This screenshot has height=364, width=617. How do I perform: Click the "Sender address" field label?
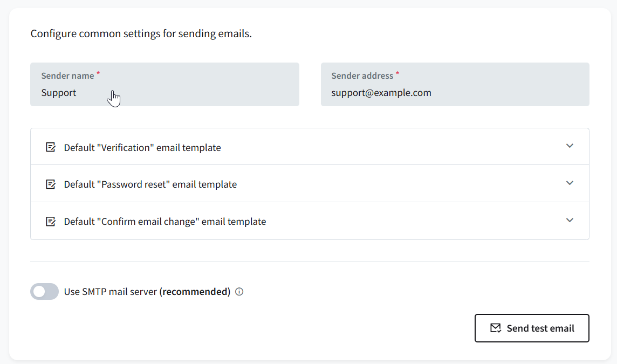pyautogui.click(x=362, y=76)
